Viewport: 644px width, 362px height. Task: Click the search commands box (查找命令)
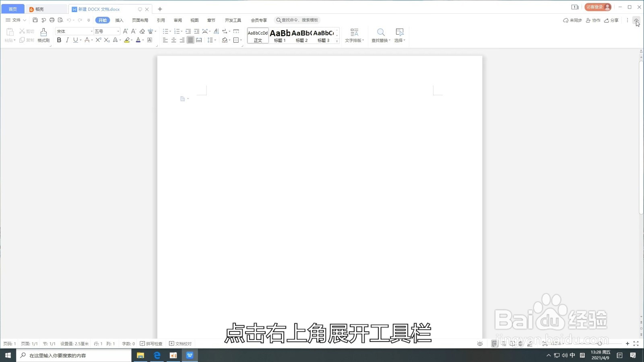pyautogui.click(x=297, y=20)
